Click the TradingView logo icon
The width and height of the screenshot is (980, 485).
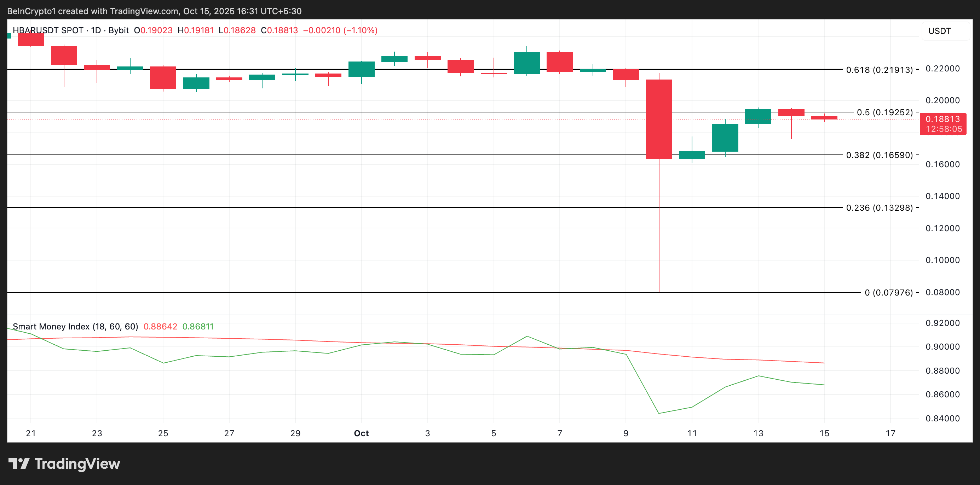point(20,463)
